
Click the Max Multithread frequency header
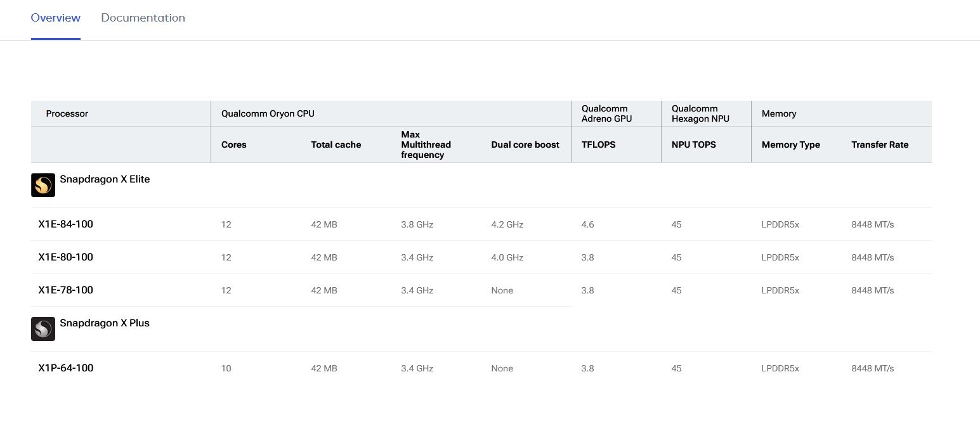pos(426,145)
